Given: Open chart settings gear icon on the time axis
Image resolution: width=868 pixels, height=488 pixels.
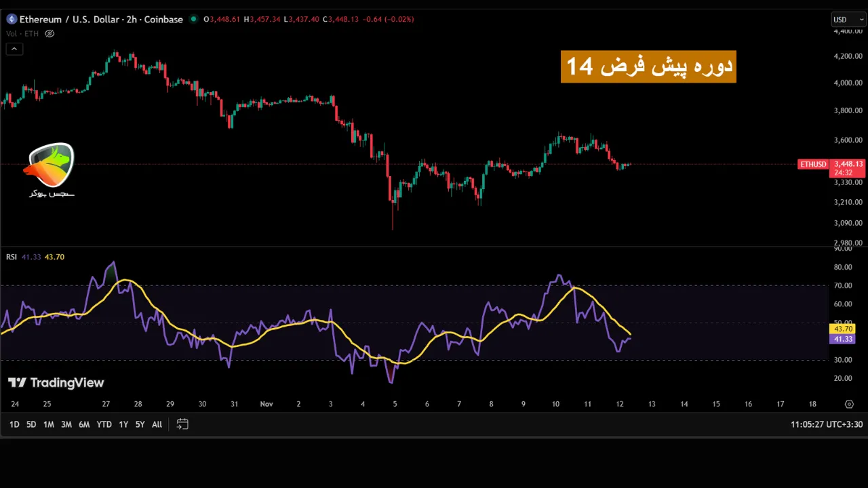Looking at the screenshot, I should 849,405.
